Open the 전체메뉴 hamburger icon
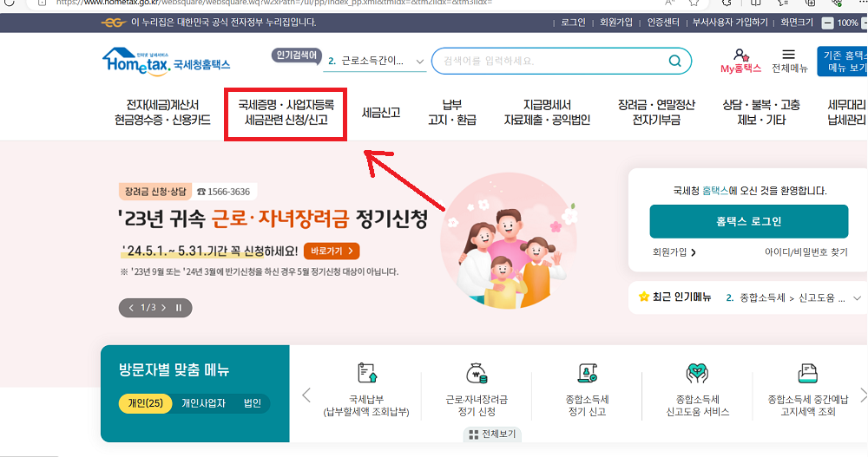Image resolution: width=868 pixels, height=457 pixels. (788, 55)
